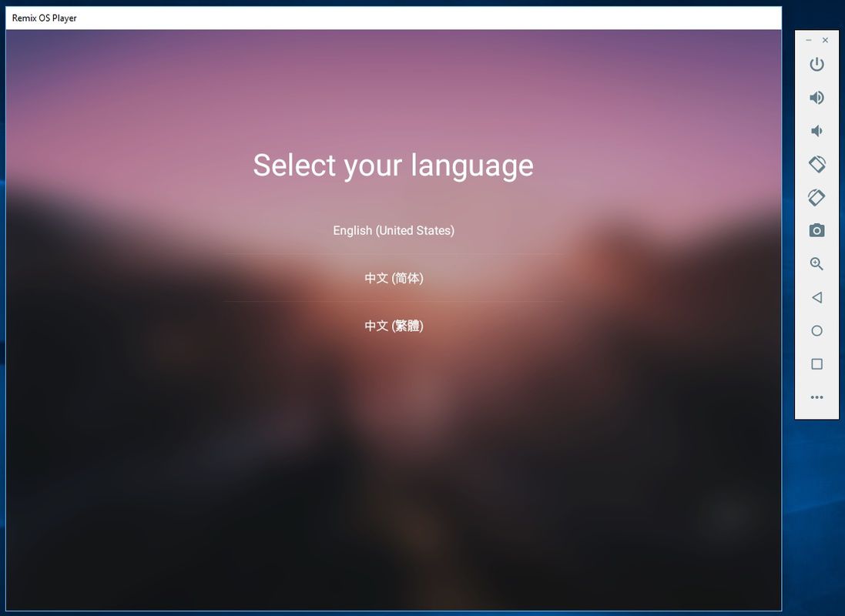Close the emulator toolbar panel
The width and height of the screenshot is (845, 616).
click(x=825, y=40)
